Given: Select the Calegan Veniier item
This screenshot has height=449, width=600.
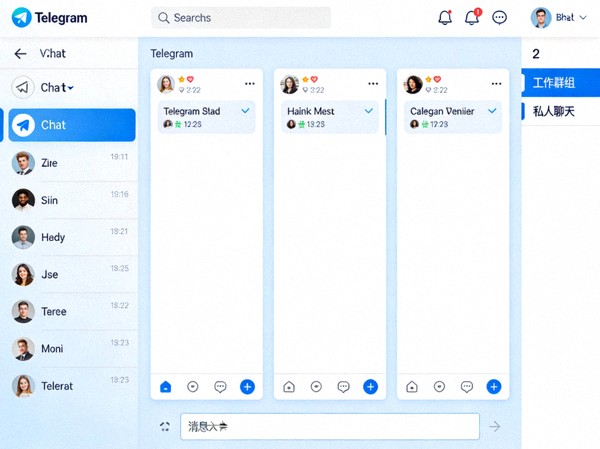Looking at the screenshot, I should coord(453,117).
